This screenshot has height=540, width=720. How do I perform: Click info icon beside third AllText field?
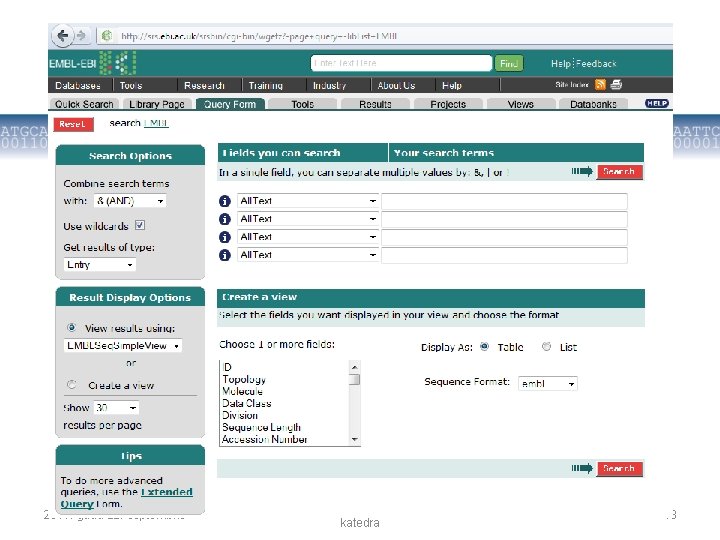[225, 237]
